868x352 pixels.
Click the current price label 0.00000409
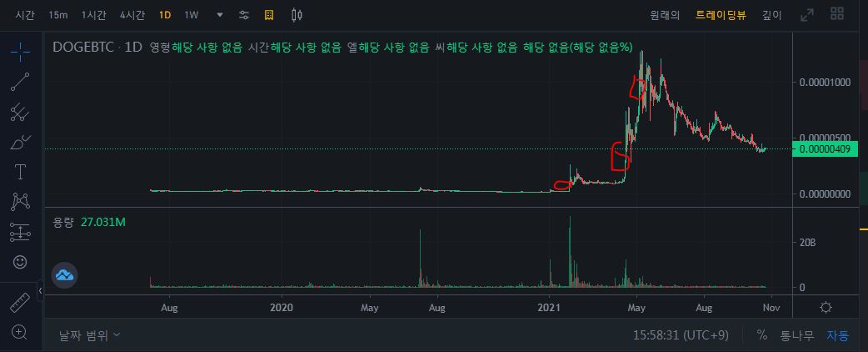click(x=825, y=148)
